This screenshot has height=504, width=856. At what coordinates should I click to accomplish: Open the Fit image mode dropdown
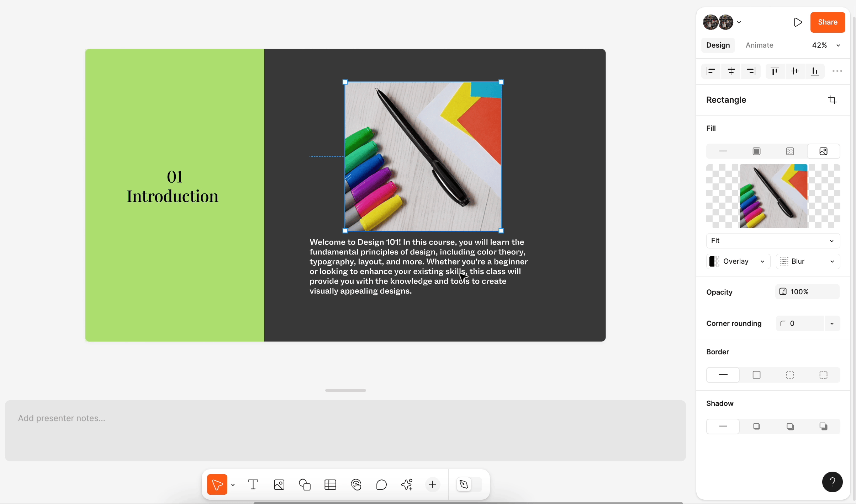tap(773, 241)
